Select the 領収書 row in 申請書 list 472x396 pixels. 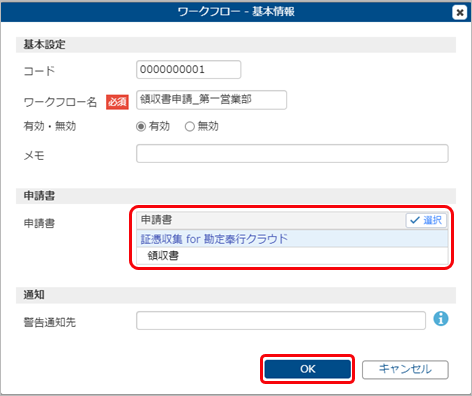click(292, 256)
